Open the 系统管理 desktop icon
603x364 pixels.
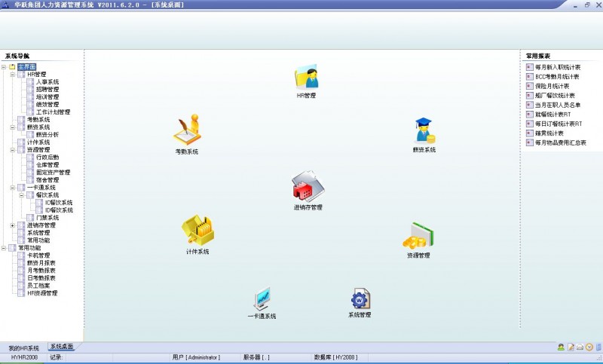(360, 298)
